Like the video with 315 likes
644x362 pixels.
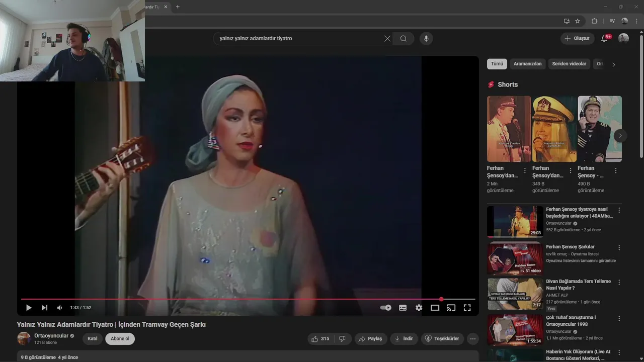[320, 339]
